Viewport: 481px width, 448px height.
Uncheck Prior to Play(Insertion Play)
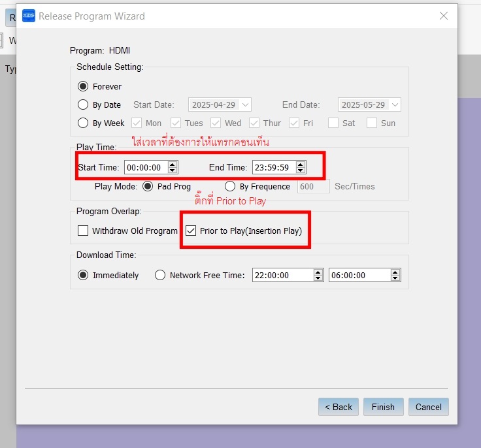coord(191,231)
